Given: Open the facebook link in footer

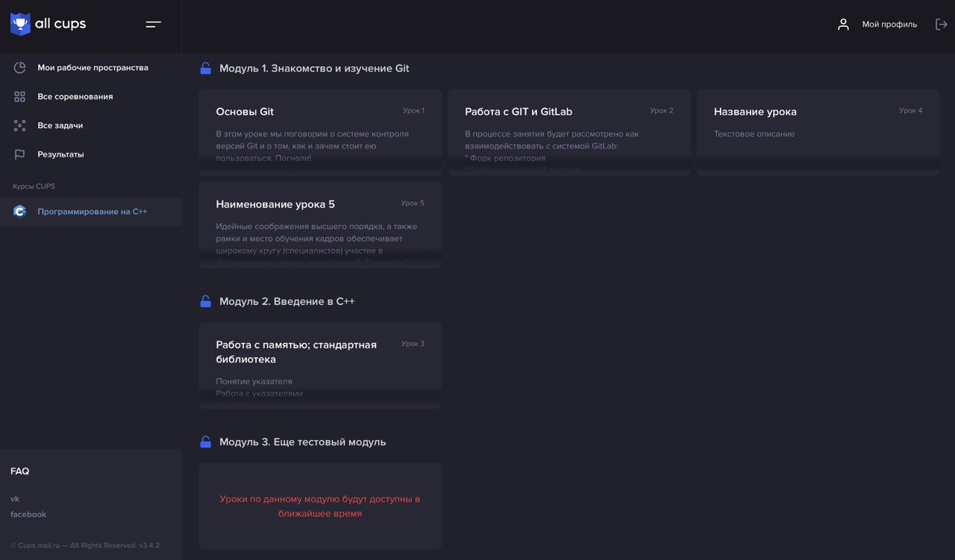Looking at the screenshot, I should [28, 515].
